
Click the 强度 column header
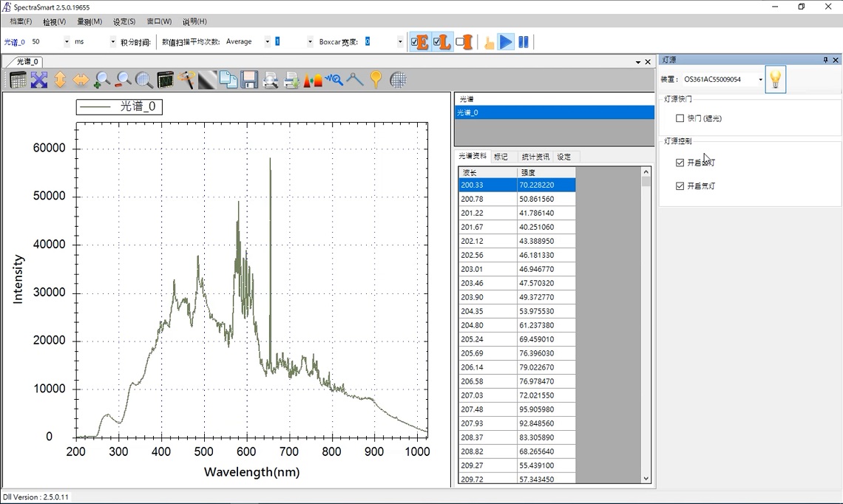(546, 172)
